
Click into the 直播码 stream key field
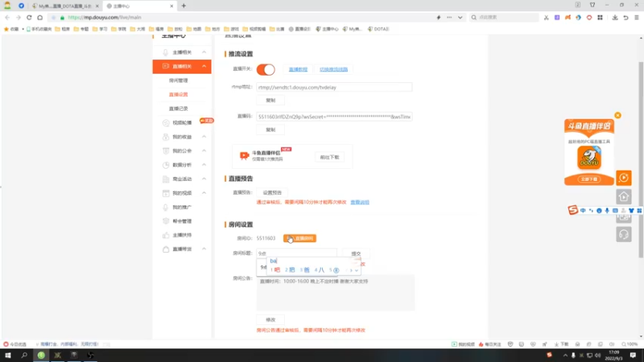coord(334,117)
